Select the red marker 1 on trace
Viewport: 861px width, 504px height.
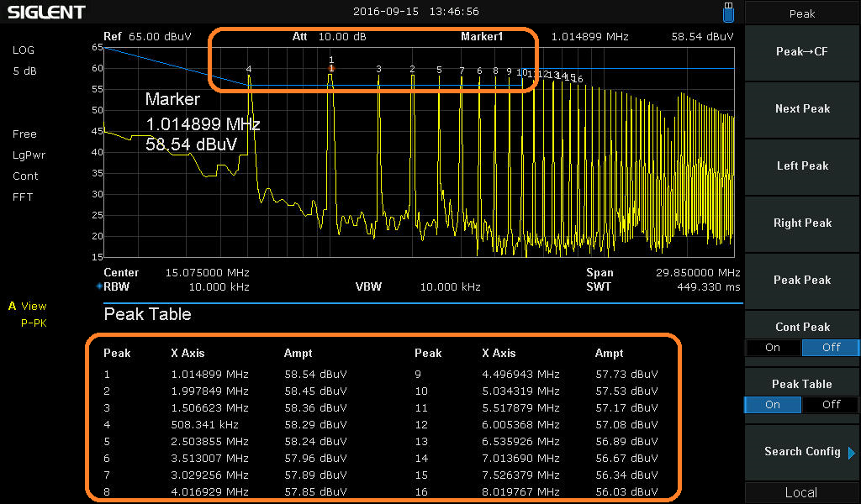[331, 68]
